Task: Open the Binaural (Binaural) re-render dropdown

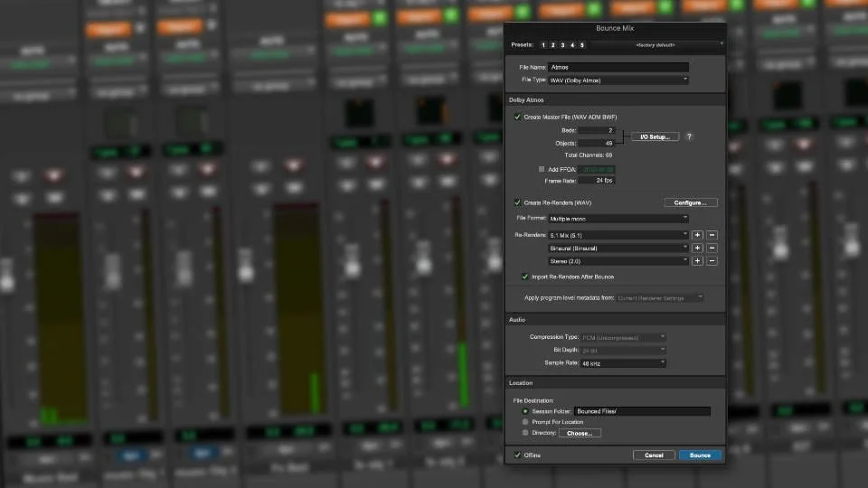Action: coord(618,249)
